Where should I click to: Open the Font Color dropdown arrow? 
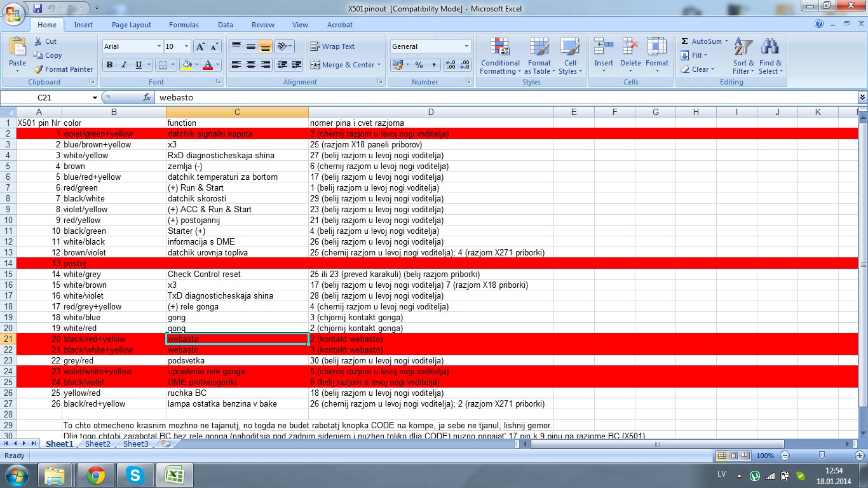[x=217, y=65]
